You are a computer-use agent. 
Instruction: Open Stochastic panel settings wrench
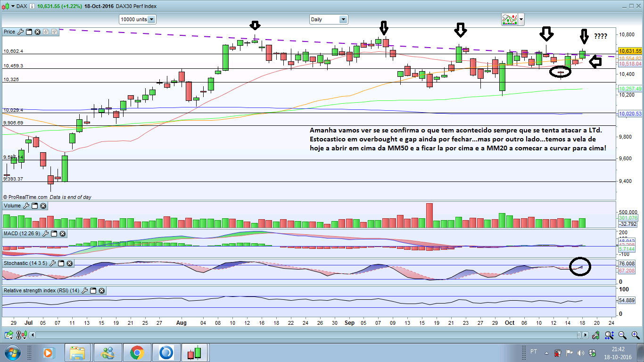coord(52,263)
